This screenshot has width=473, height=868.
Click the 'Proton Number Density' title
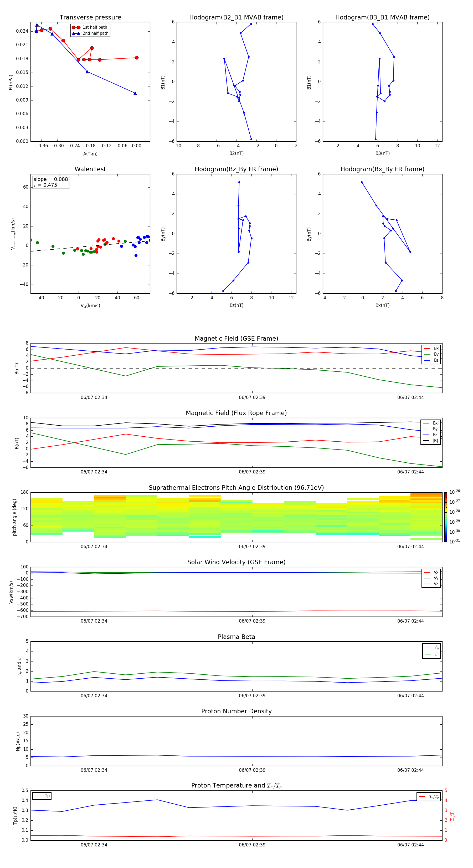click(x=236, y=711)
